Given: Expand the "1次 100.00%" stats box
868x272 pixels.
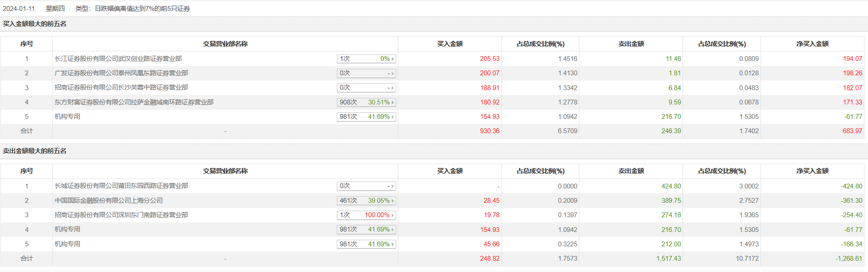Looking at the screenshot, I should (366, 215).
